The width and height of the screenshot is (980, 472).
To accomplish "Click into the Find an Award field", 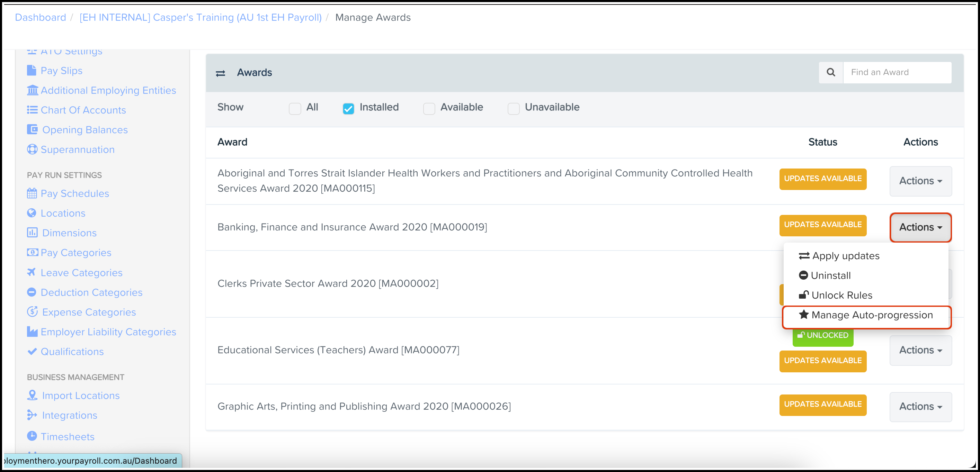I will 897,72.
